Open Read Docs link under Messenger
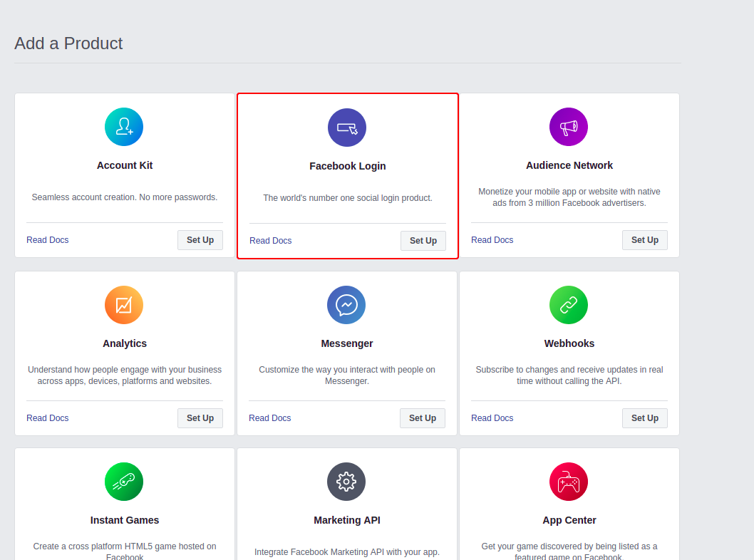Image resolution: width=754 pixels, height=560 pixels. coord(270,418)
